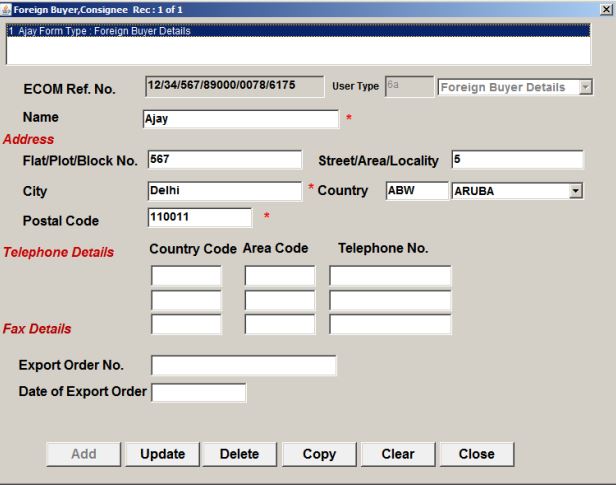Click the Delete button
The width and height of the screenshot is (616, 485).
click(x=240, y=454)
